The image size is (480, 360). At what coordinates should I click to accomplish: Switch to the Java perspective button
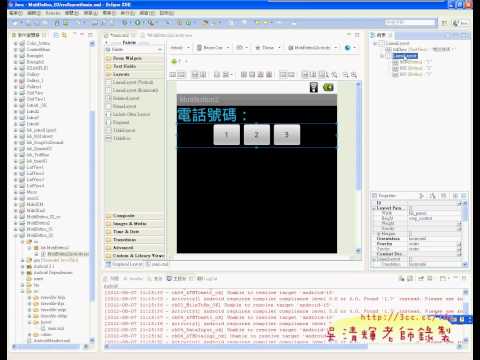point(461,23)
